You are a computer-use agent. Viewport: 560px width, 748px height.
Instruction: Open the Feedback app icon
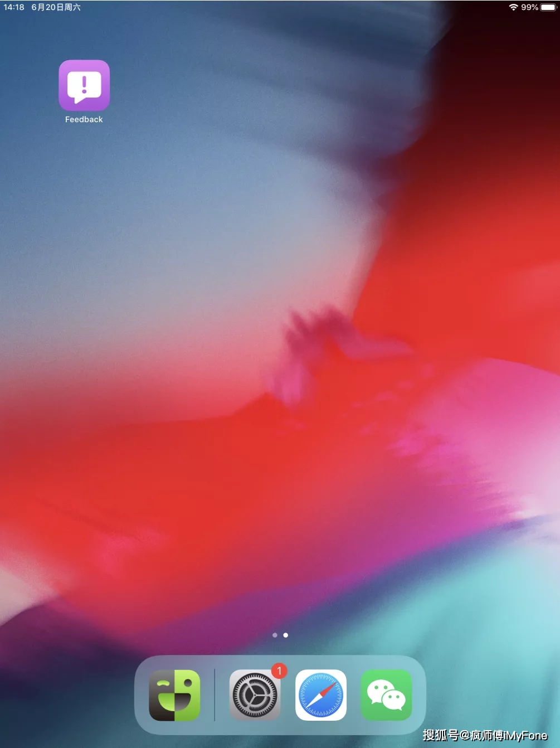point(84,85)
